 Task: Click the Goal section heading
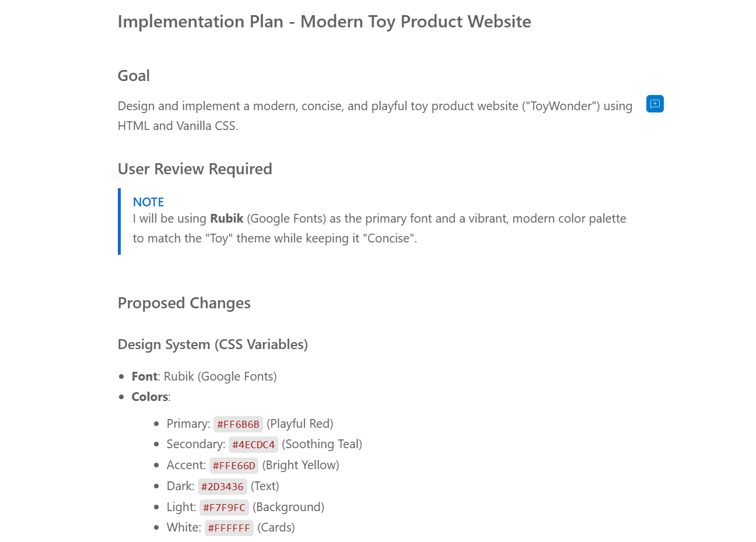point(134,76)
